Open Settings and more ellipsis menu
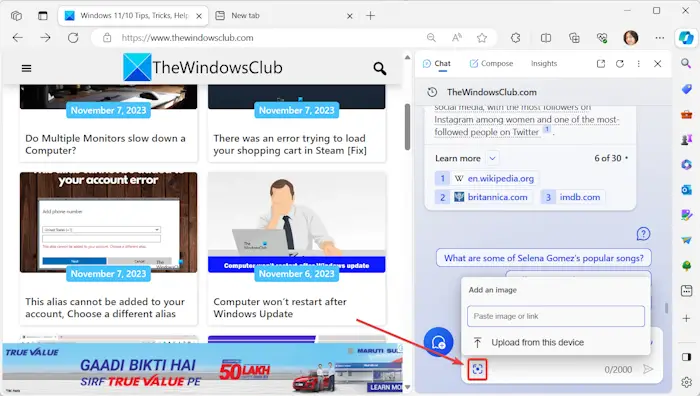700x396 pixels. (660, 38)
